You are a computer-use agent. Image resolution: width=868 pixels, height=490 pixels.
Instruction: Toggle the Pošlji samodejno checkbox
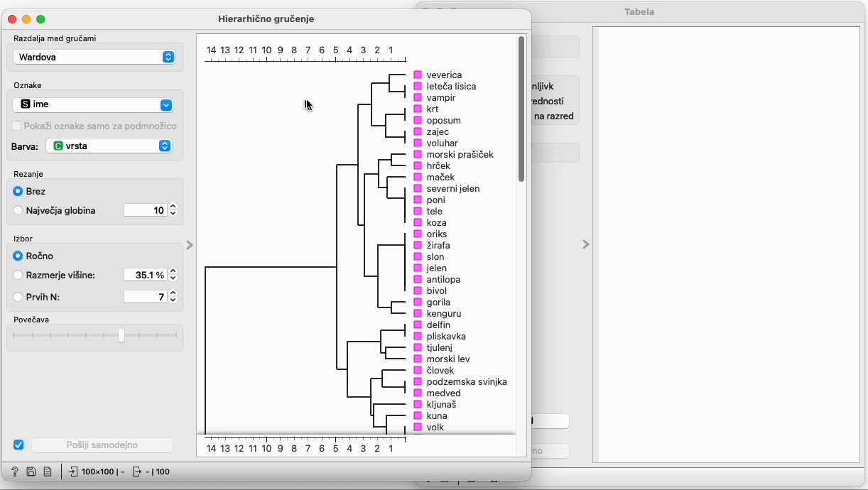coord(18,445)
